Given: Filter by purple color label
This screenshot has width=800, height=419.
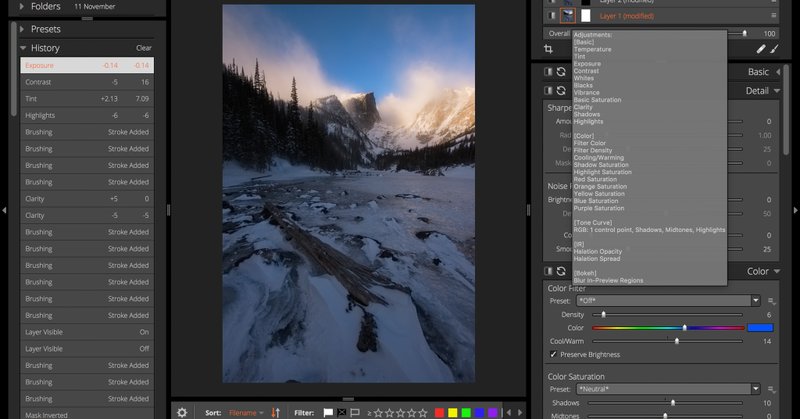Looking at the screenshot, I should (492, 412).
